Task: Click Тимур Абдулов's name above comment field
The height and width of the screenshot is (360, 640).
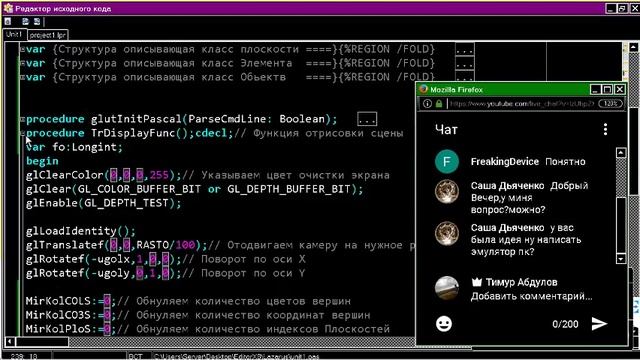Action: 521,282
